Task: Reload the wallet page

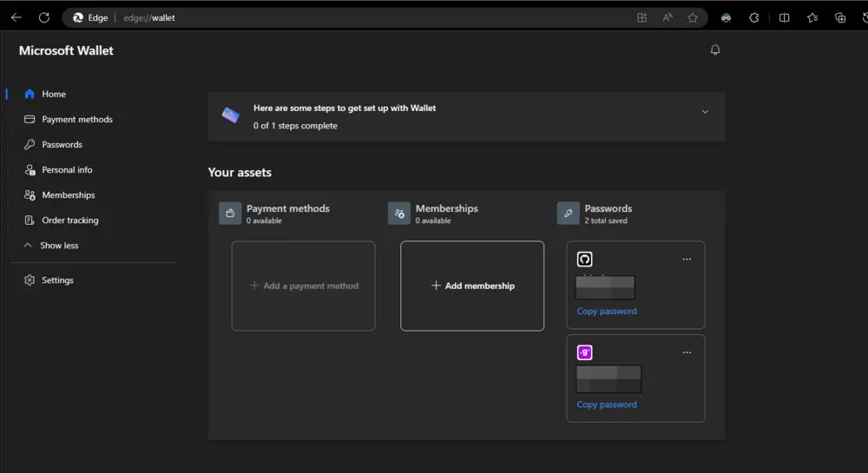Action: (x=44, y=17)
